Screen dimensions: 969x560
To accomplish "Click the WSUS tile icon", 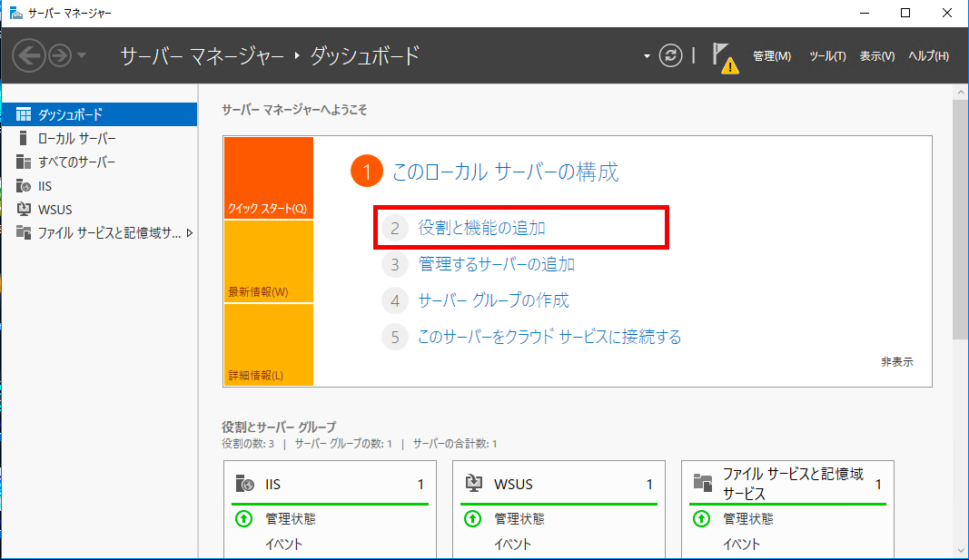I will tap(473, 484).
